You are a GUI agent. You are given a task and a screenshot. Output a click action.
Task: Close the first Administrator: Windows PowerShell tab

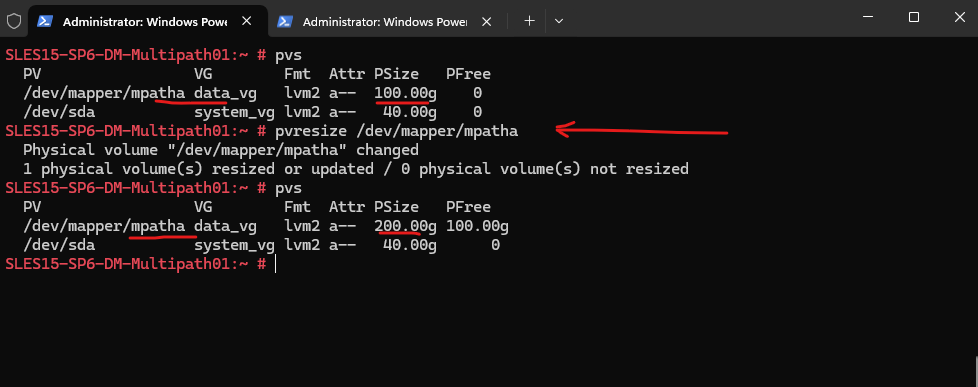tap(246, 21)
